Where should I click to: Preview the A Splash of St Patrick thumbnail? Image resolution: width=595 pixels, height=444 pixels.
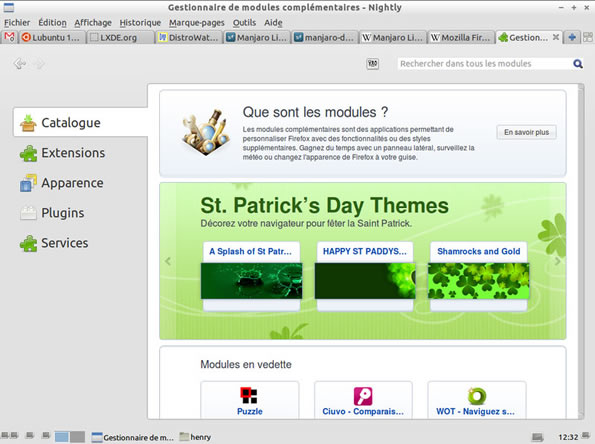point(252,281)
